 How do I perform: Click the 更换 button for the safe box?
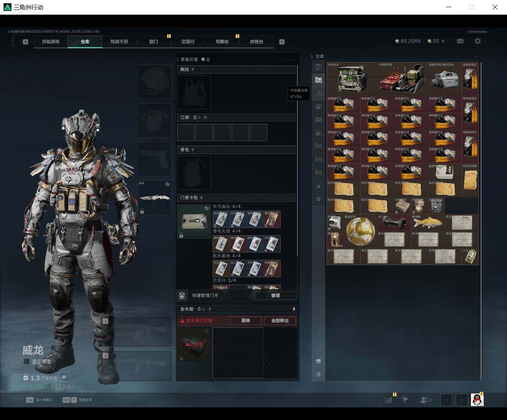[246, 321]
